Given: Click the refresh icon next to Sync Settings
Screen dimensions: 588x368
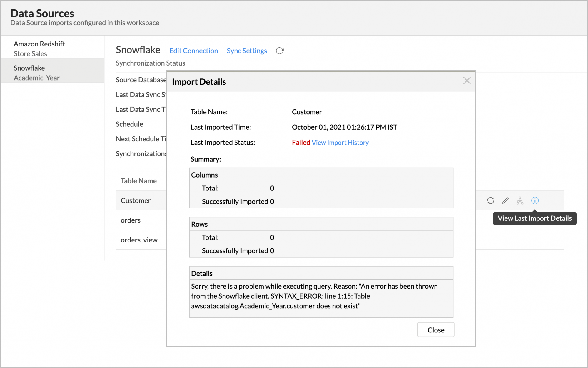Looking at the screenshot, I should tap(280, 51).
